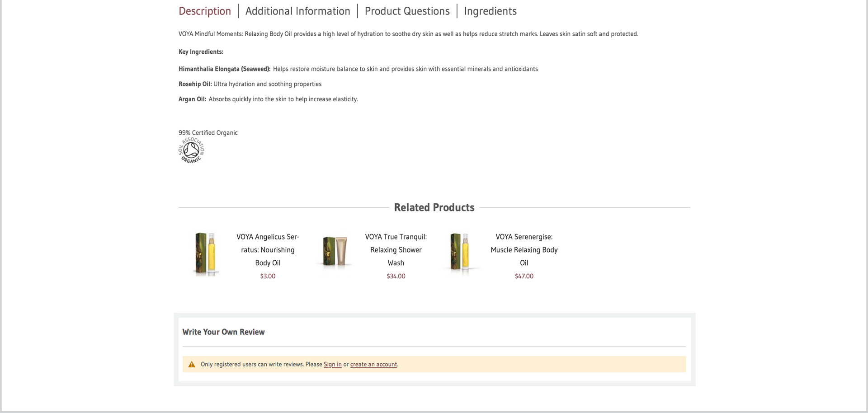
Task: Open the VOYA True Tranquil product link
Action: 396,250
